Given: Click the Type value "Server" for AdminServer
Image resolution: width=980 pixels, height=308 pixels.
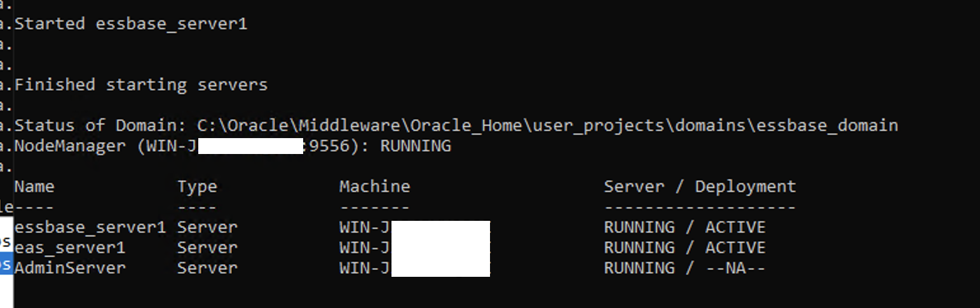Looking at the screenshot, I should click(x=207, y=268).
